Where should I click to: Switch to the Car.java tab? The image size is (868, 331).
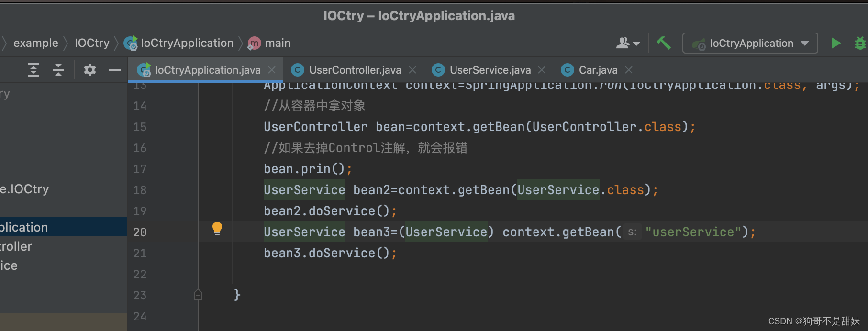(598, 70)
